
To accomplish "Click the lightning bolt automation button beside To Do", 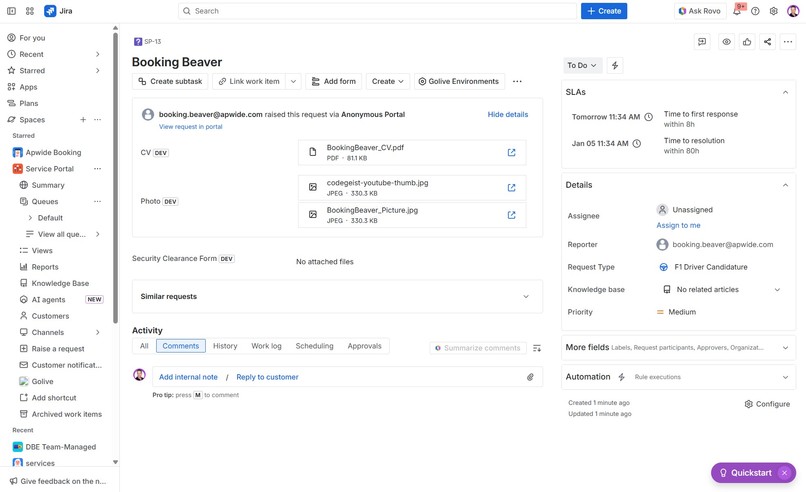I will pos(615,65).
